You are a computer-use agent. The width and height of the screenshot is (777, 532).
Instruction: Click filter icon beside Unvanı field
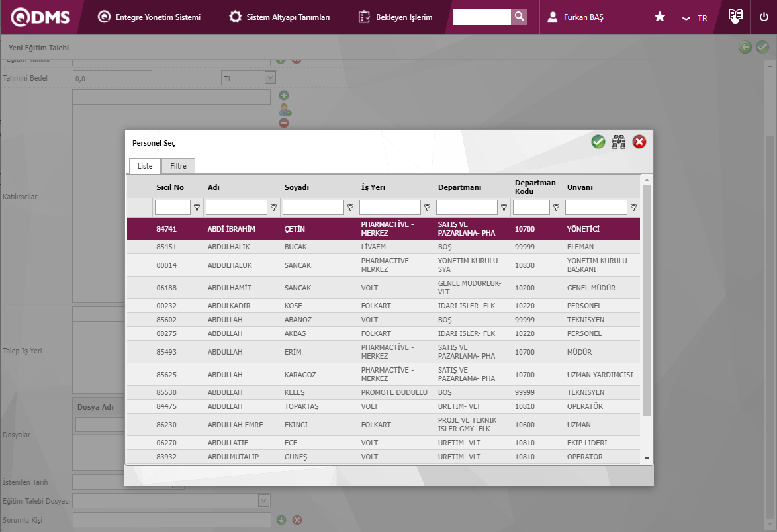pyautogui.click(x=633, y=208)
